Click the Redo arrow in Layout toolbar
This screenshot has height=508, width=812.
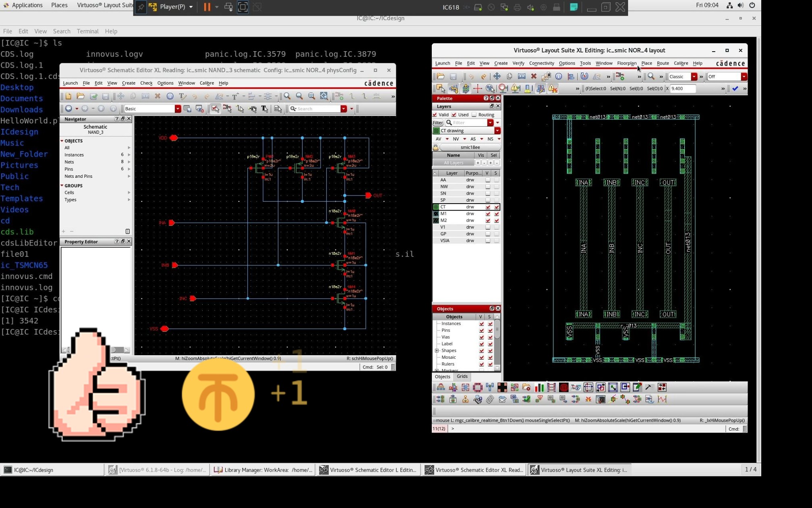click(x=484, y=77)
